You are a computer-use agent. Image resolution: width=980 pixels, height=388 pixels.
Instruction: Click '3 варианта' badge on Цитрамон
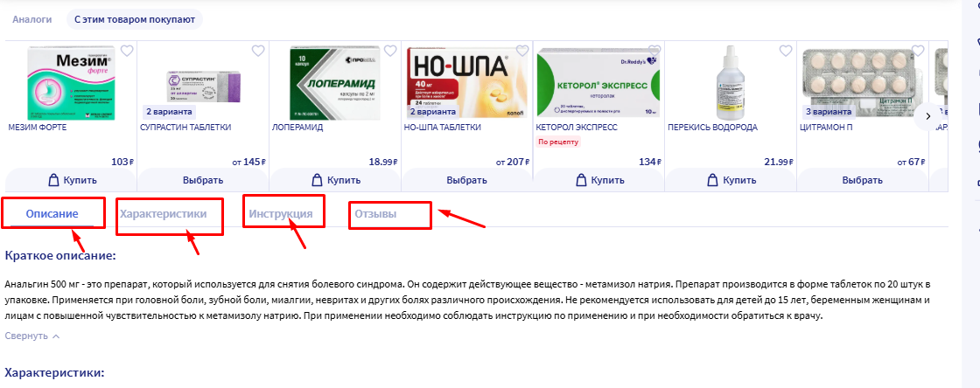tap(828, 112)
